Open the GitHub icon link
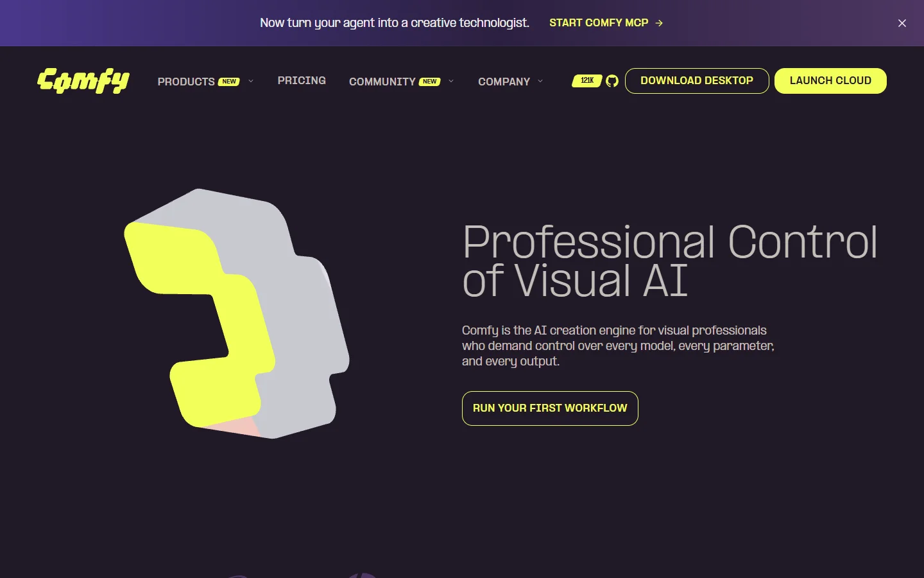The height and width of the screenshot is (578, 924). 612,81
